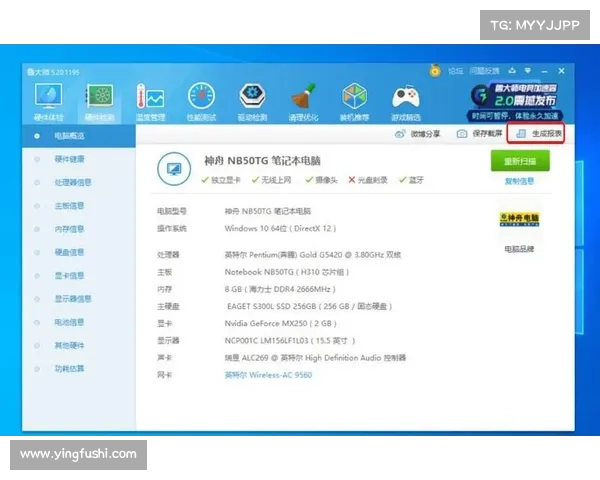600x480 pixels.
Task: Click the 神舟 NB50TG 笔记本电脑 heading
Action: [262, 161]
